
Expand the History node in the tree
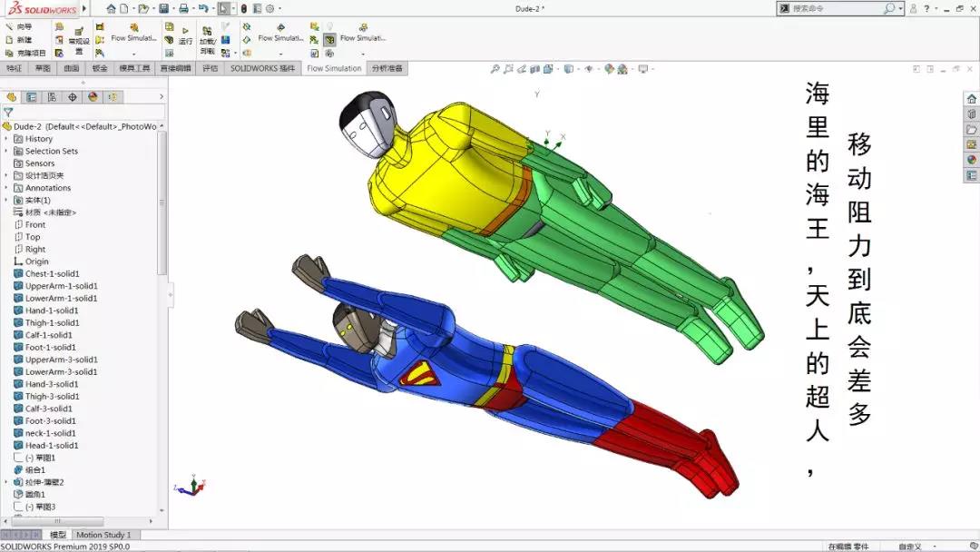pos(6,139)
